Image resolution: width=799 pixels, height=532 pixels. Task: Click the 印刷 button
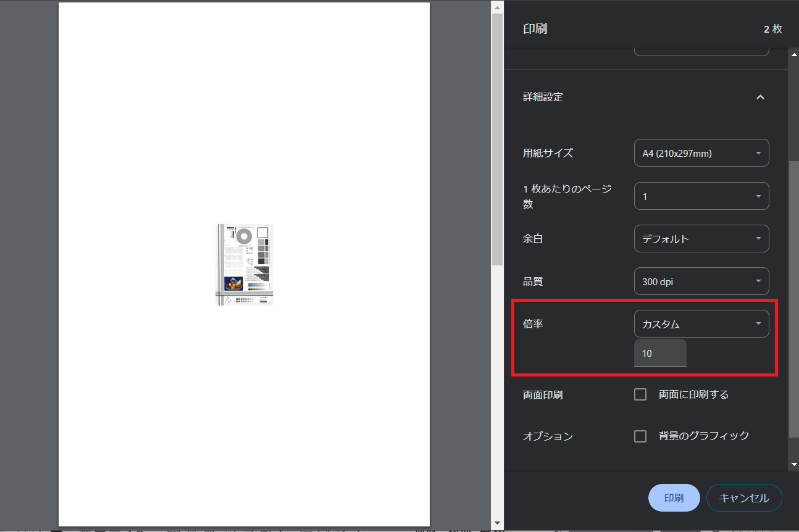click(x=674, y=498)
